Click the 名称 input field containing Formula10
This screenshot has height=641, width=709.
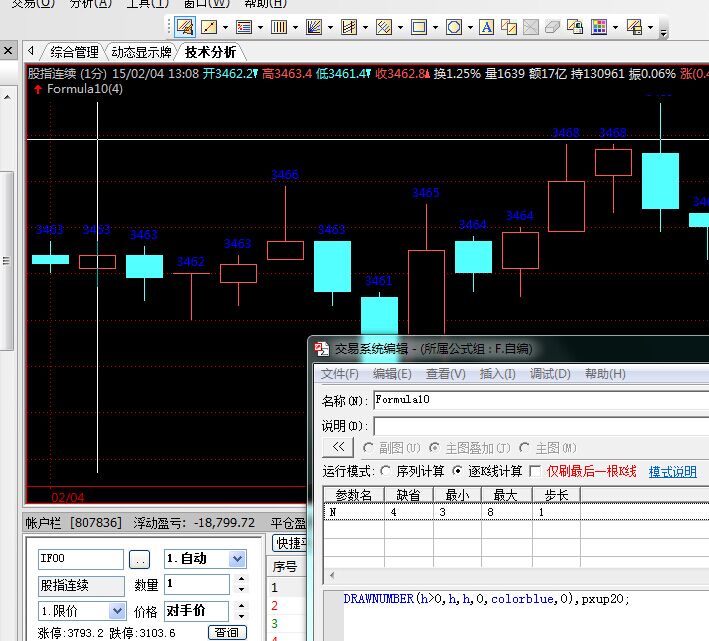pos(540,400)
